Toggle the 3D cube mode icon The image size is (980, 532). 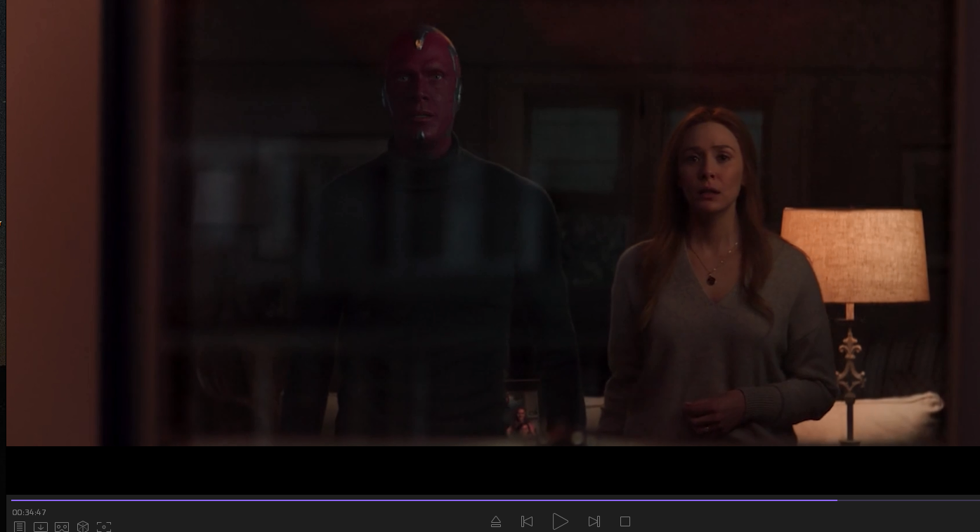coord(83,526)
